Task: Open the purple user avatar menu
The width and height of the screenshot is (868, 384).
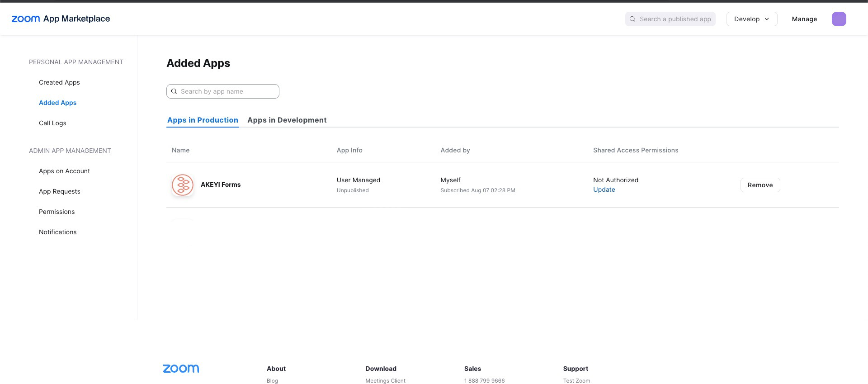Action: pos(839,19)
